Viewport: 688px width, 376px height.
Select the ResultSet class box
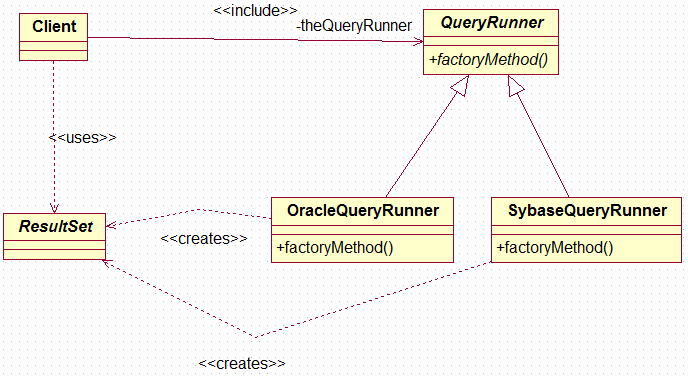pos(54,236)
